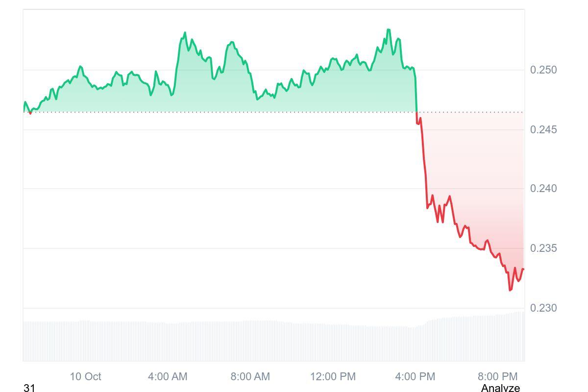
Task: Click the 4:00 PM time label
Action: [x=415, y=376]
